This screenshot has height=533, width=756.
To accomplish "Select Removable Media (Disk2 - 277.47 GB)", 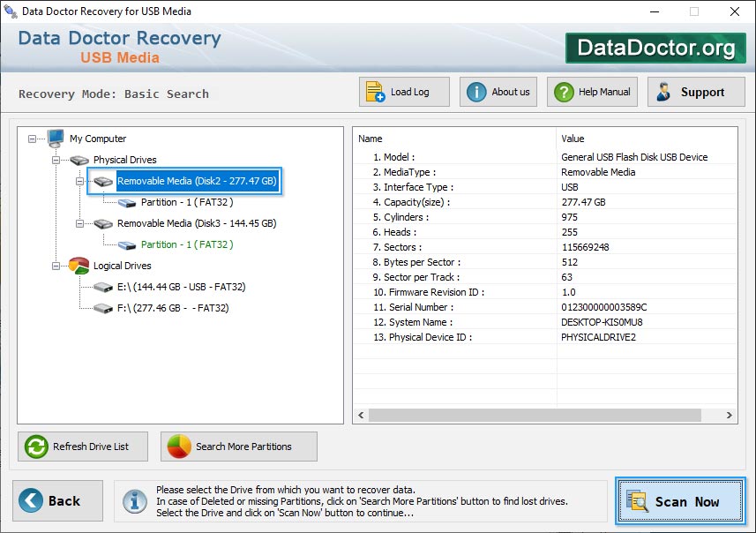I will click(197, 182).
